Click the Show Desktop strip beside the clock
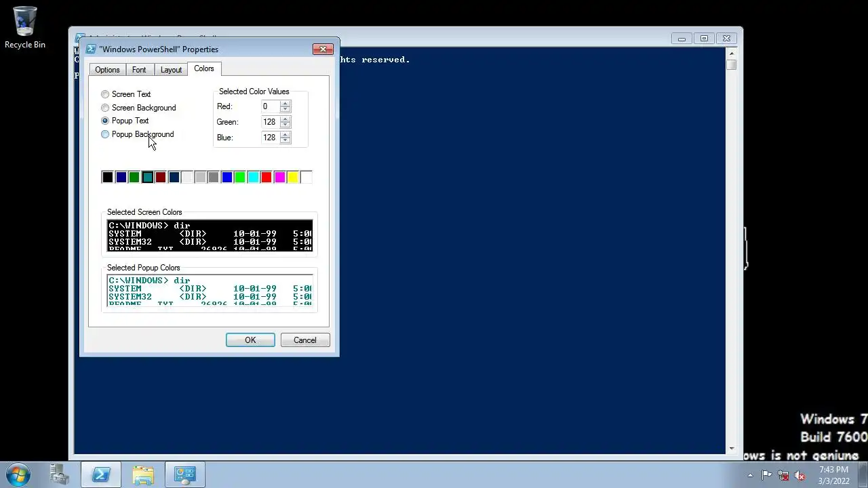The width and height of the screenshot is (868, 488). 863,474
